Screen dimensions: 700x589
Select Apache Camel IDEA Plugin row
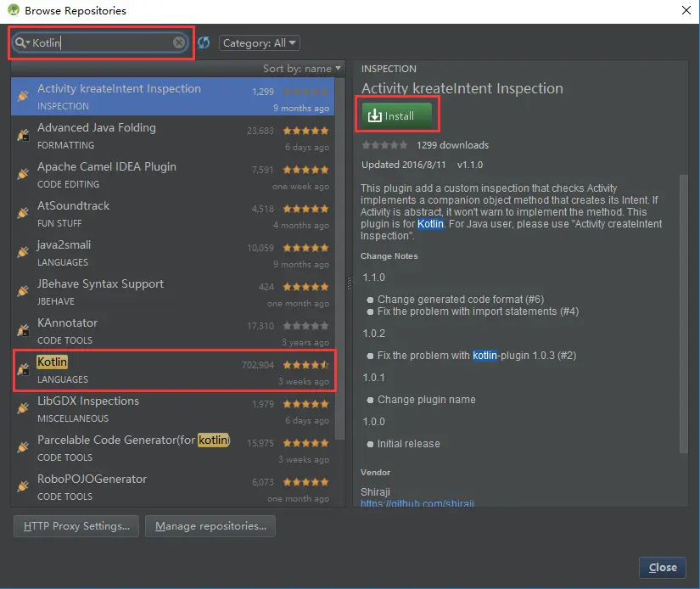coord(173,175)
